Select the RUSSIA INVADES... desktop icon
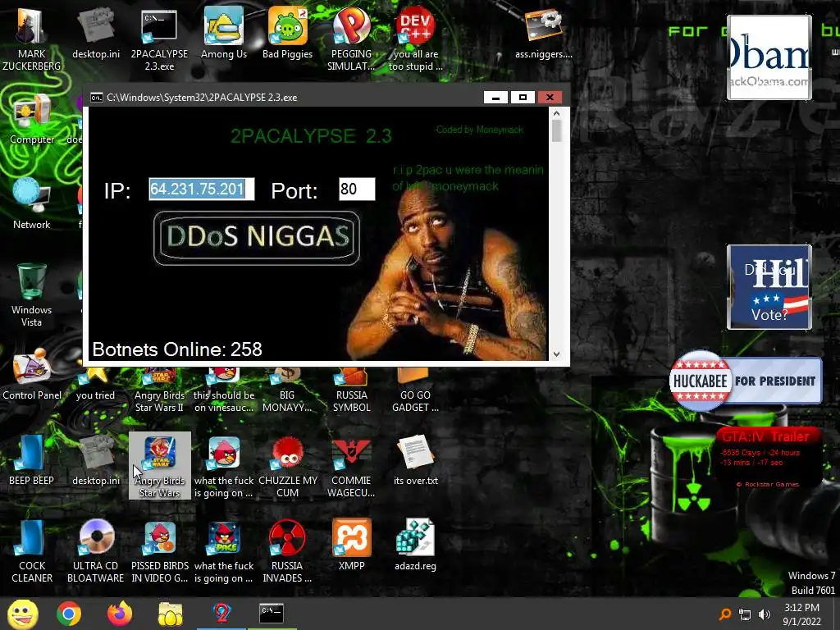 [287, 550]
